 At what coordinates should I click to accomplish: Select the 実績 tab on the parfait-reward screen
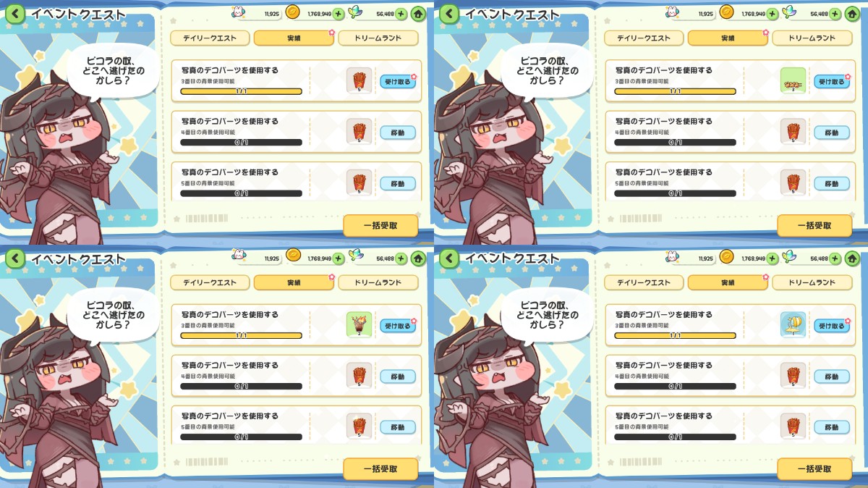(x=294, y=282)
